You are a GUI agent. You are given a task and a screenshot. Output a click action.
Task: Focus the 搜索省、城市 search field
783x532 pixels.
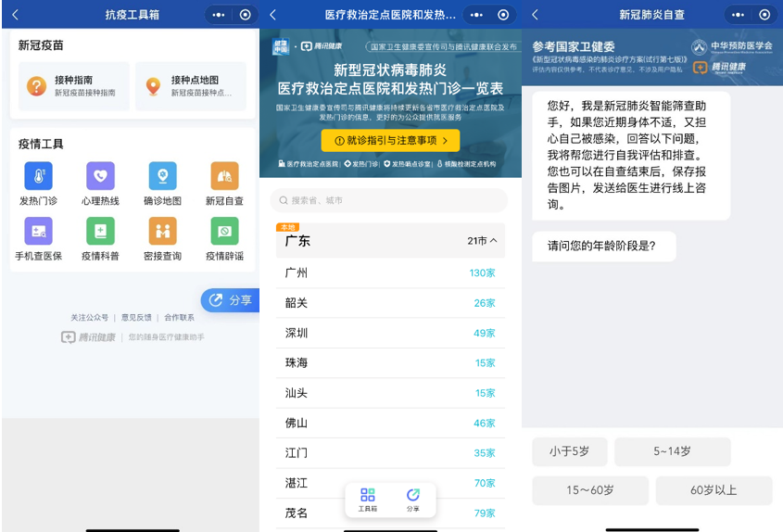coord(389,200)
